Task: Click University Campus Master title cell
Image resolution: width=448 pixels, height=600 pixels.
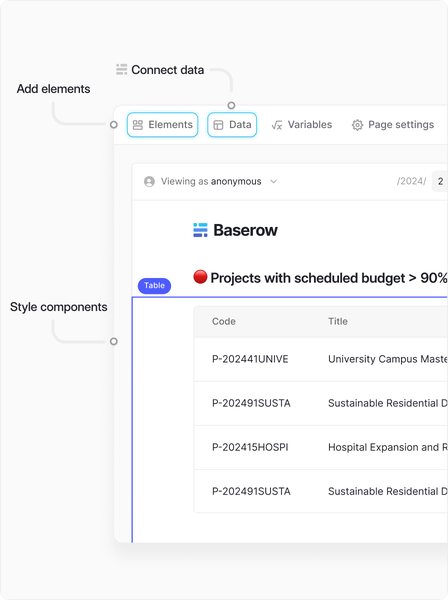Action: [x=388, y=359]
